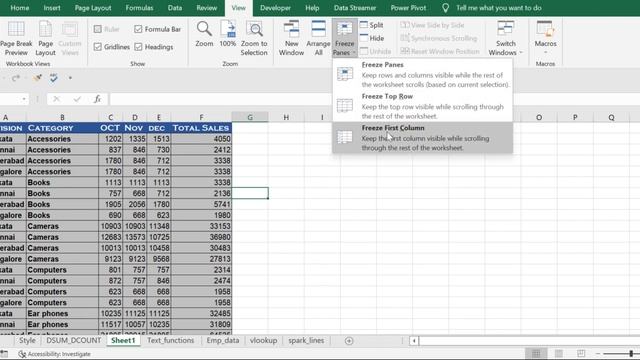The height and width of the screenshot is (360, 640).
Task: Add a new sheet with plus button
Action: point(349,341)
